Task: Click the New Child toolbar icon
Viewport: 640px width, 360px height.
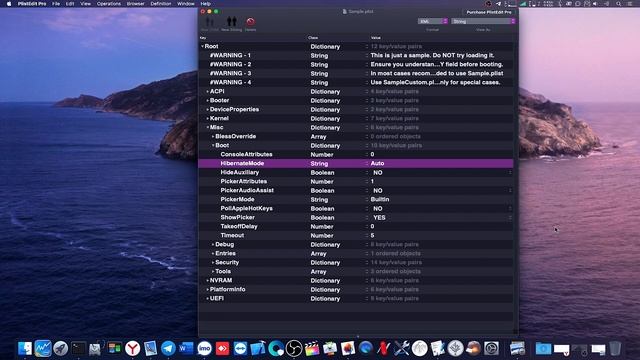Action: [x=209, y=22]
